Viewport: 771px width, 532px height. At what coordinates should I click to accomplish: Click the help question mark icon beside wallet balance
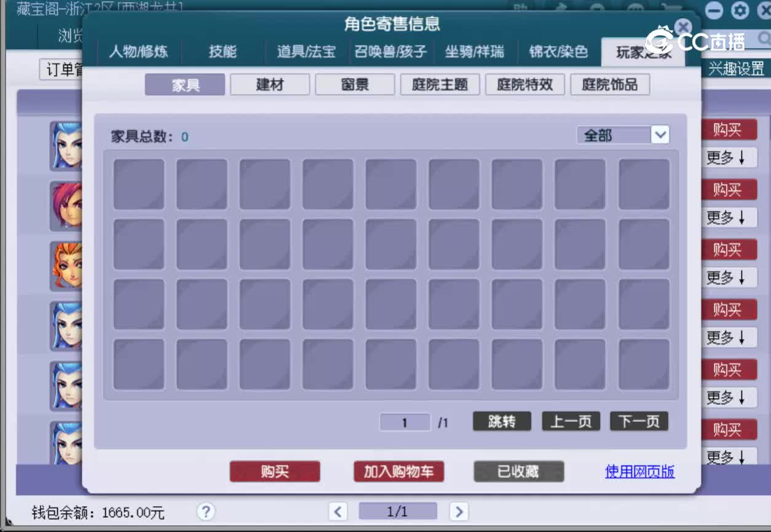pos(205,512)
